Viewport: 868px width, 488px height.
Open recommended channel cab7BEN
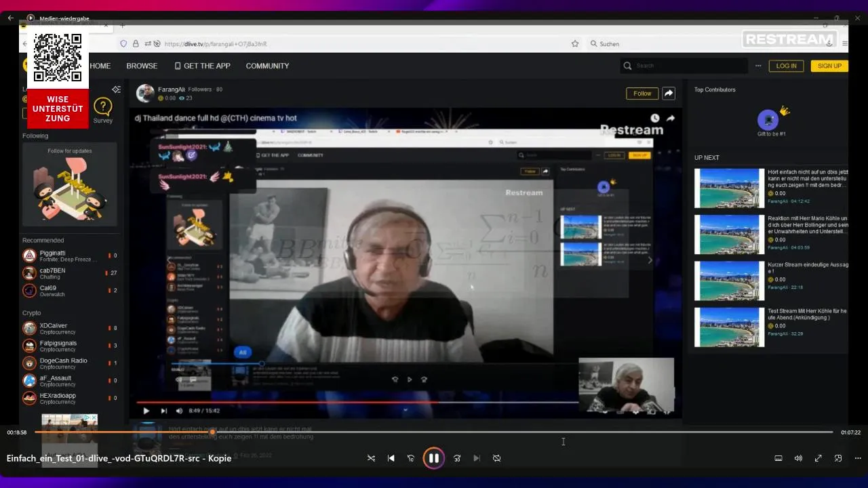coord(70,273)
